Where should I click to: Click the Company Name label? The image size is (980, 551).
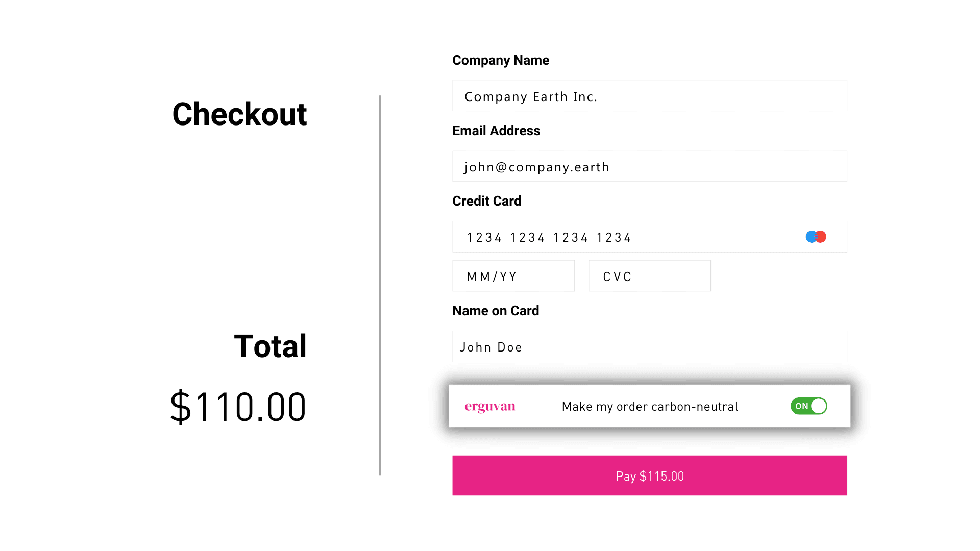click(501, 60)
